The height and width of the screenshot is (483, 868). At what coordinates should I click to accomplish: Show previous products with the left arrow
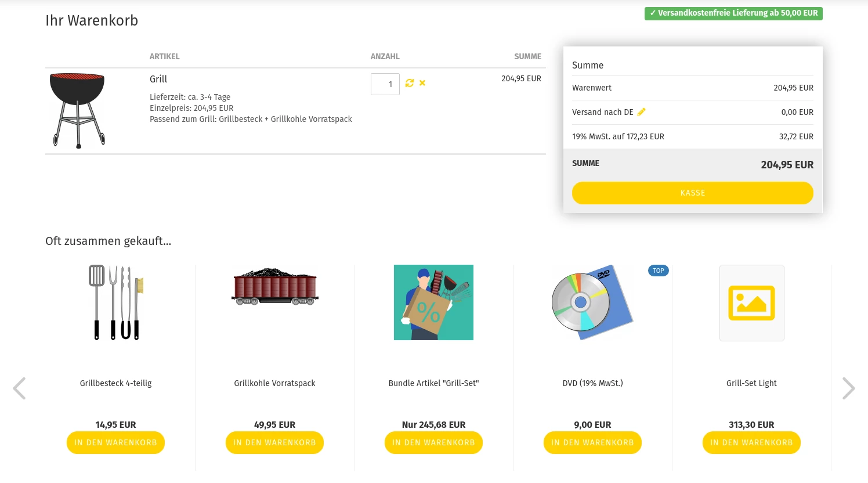click(19, 388)
